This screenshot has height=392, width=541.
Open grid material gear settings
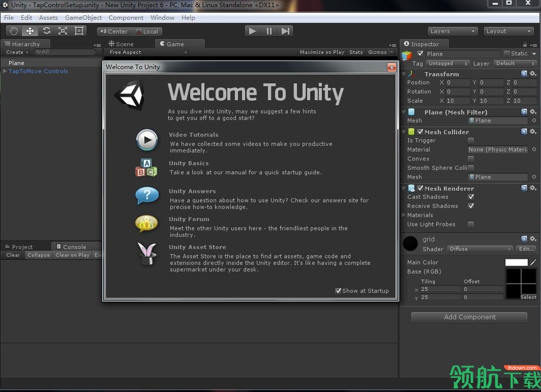(x=533, y=238)
